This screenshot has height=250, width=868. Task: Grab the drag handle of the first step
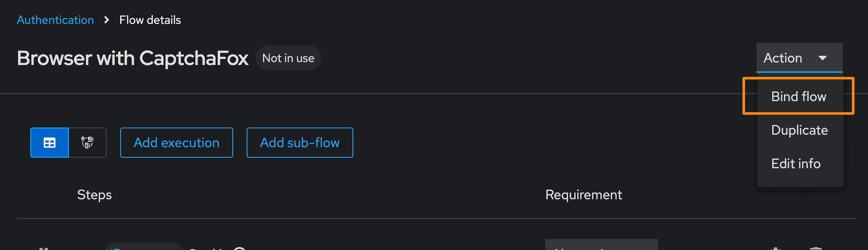click(44, 248)
